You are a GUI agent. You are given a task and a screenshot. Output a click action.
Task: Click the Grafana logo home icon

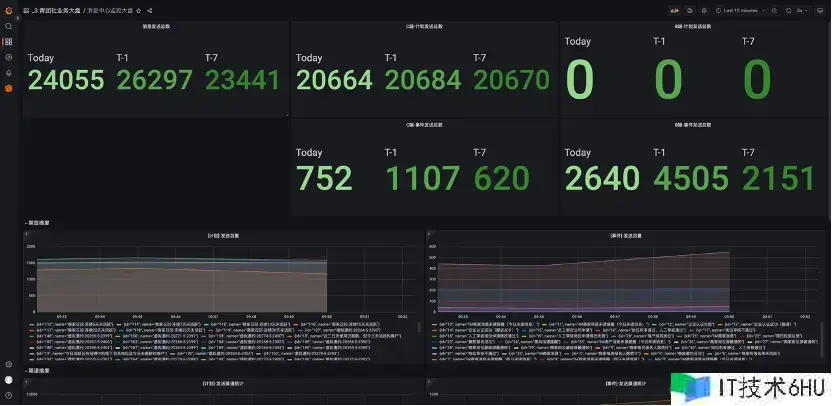point(8,10)
